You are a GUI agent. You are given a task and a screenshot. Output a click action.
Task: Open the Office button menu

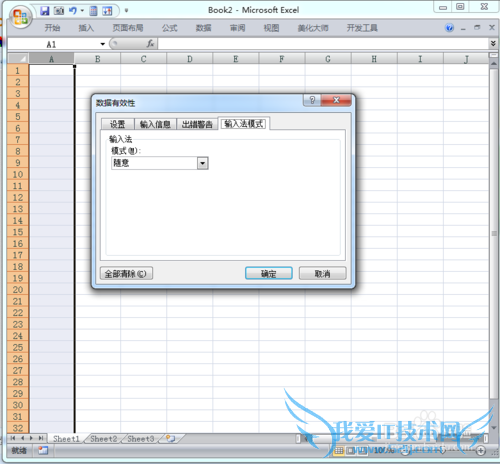pos(21,17)
